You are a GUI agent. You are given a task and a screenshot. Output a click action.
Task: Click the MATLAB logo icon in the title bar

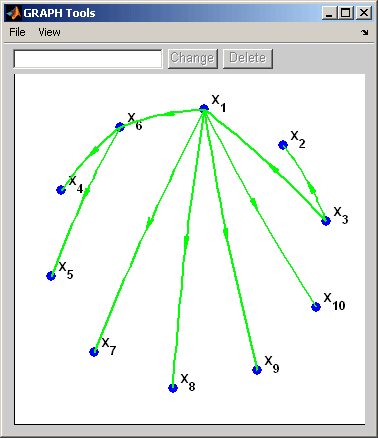pos(13,13)
